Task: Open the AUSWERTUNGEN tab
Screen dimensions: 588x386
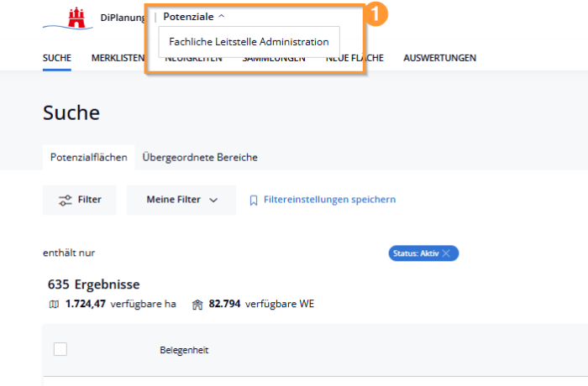Action: pyautogui.click(x=439, y=58)
